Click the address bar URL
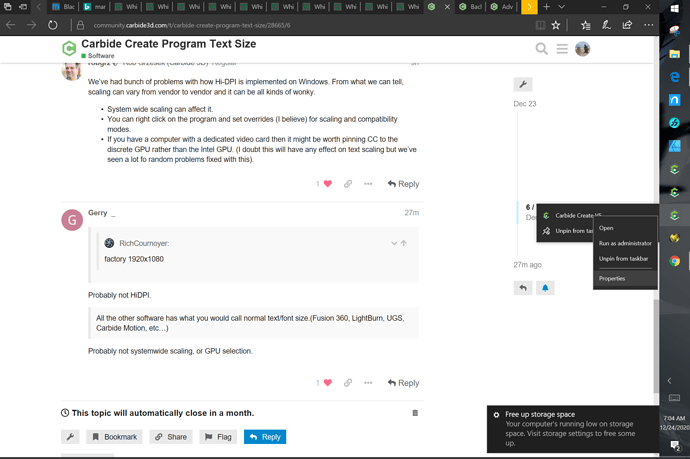 (192, 25)
